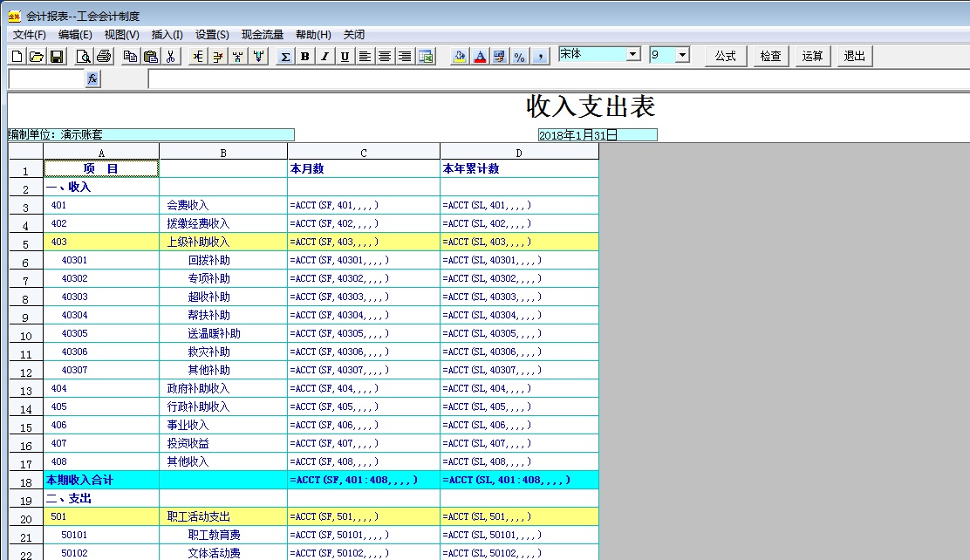Select the 项 目 header cell
The width and height of the screenshot is (970, 560).
(x=101, y=169)
